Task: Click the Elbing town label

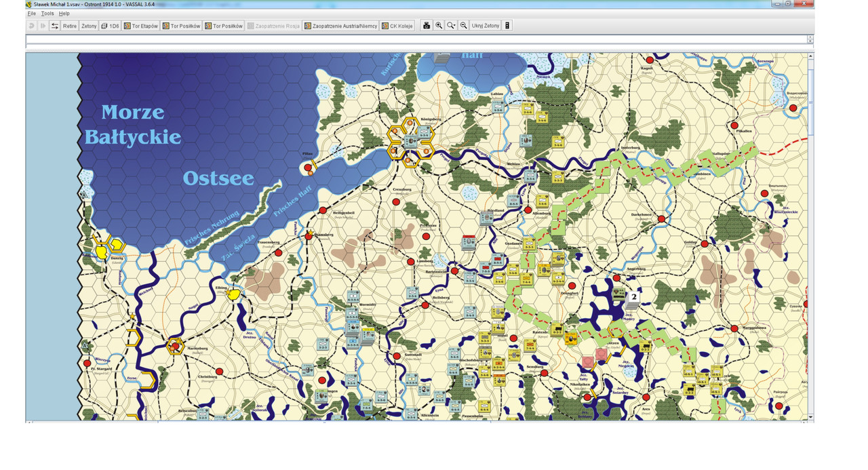Action: pyautogui.click(x=221, y=288)
